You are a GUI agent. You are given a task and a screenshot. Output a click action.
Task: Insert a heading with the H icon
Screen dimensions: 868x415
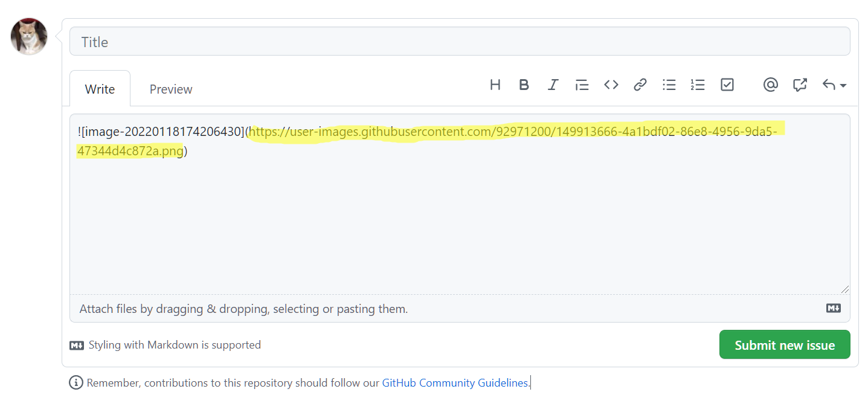495,85
